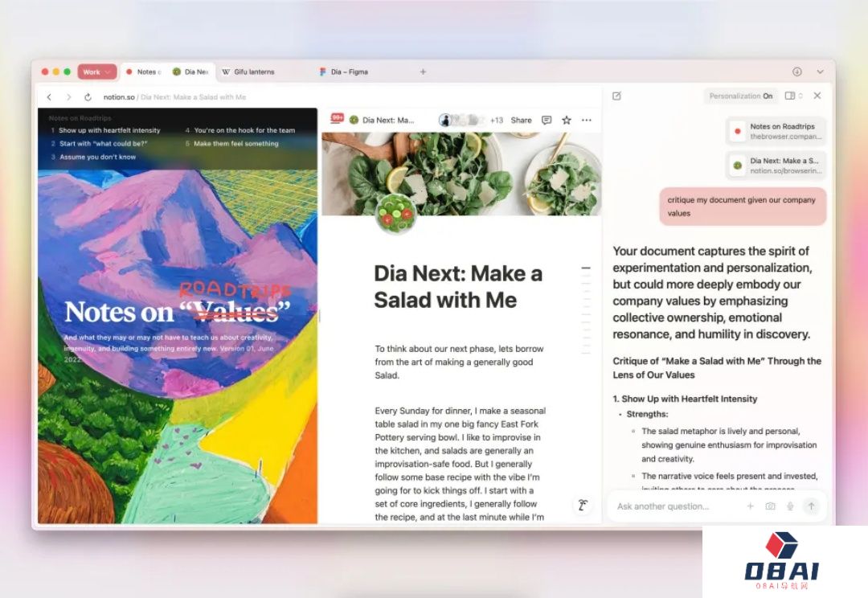Image resolution: width=868 pixels, height=598 pixels.
Task: Click the salad emoji page icon
Action: pos(395,214)
